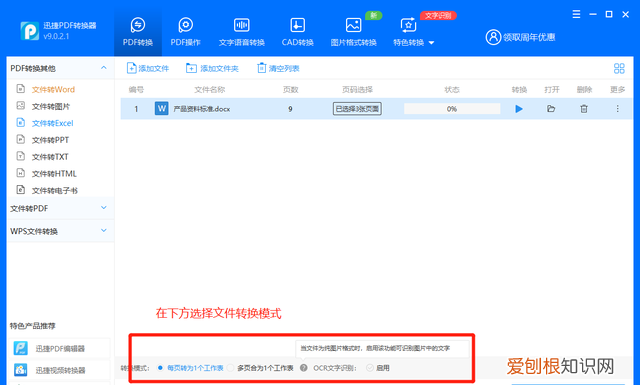This screenshot has height=385, width=640.
Task: Click the 文件名称 column header
Action: [x=209, y=89]
